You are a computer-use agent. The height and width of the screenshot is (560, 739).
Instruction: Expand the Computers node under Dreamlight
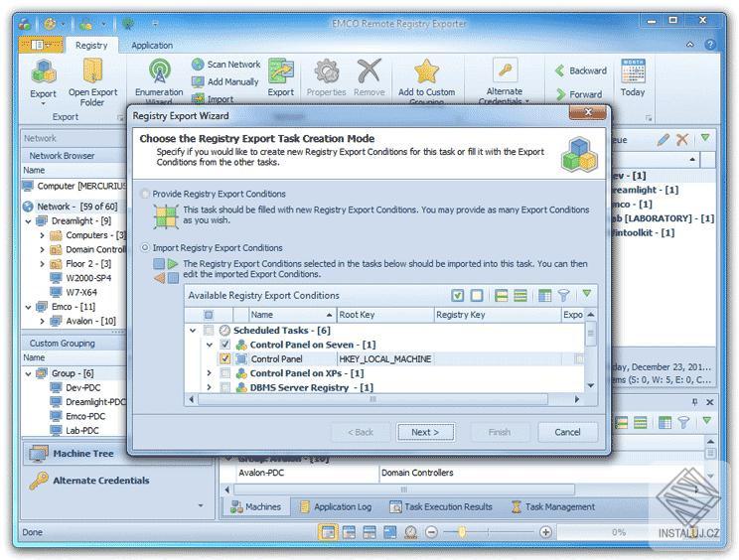43,235
